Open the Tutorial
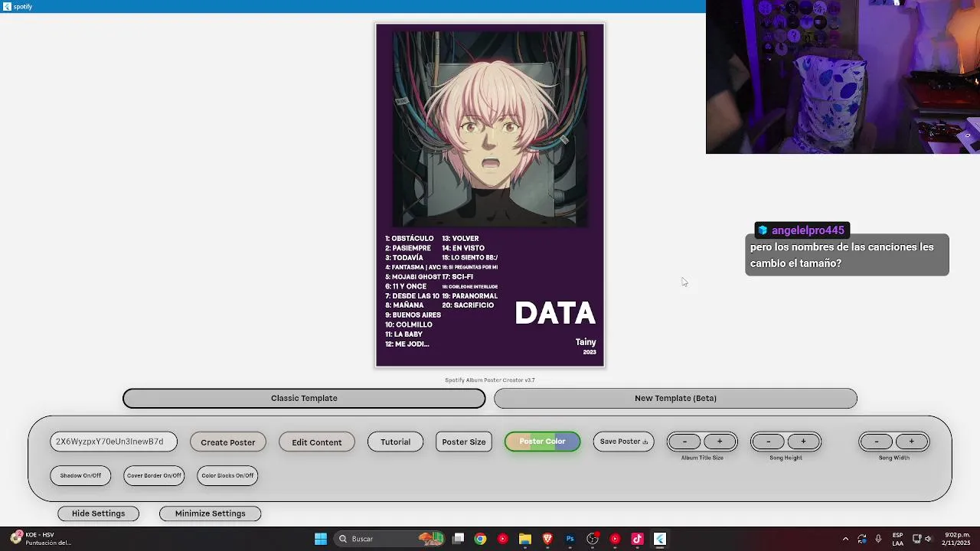This screenshot has width=980, height=551. 396,442
